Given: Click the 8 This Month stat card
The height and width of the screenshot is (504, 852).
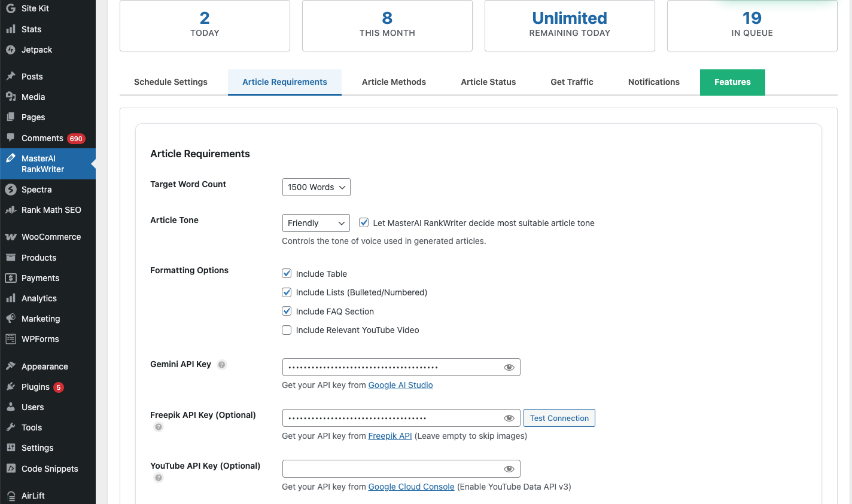Looking at the screenshot, I should tap(387, 25).
